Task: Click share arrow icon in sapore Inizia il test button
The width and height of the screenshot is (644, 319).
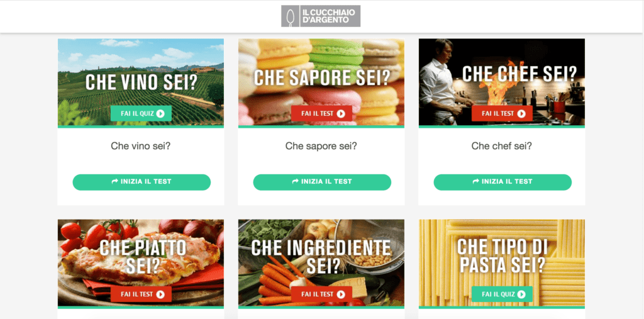Action: [296, 181]
